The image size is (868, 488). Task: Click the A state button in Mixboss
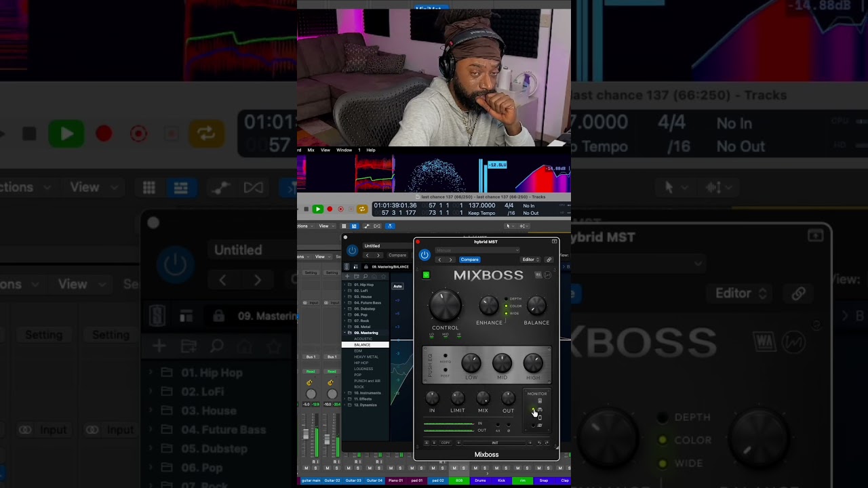(427, 443)
